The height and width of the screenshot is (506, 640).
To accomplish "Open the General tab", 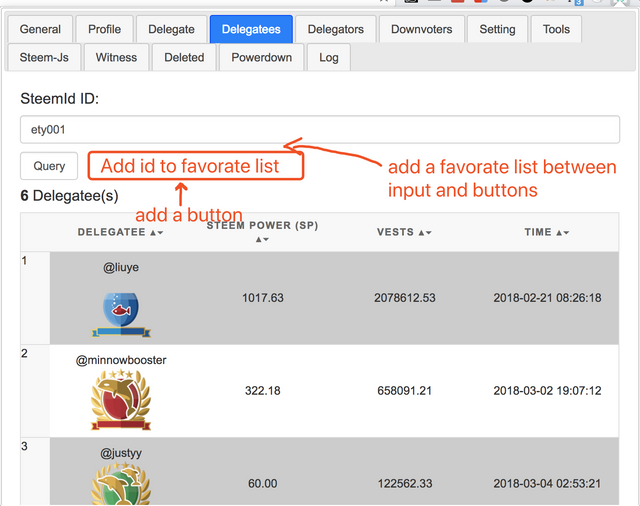I will [40, 29].
